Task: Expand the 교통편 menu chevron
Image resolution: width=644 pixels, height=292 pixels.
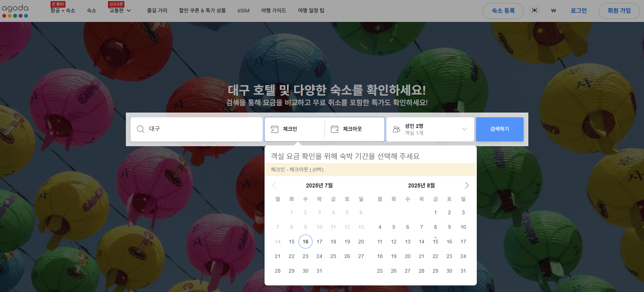Action: 129,11
